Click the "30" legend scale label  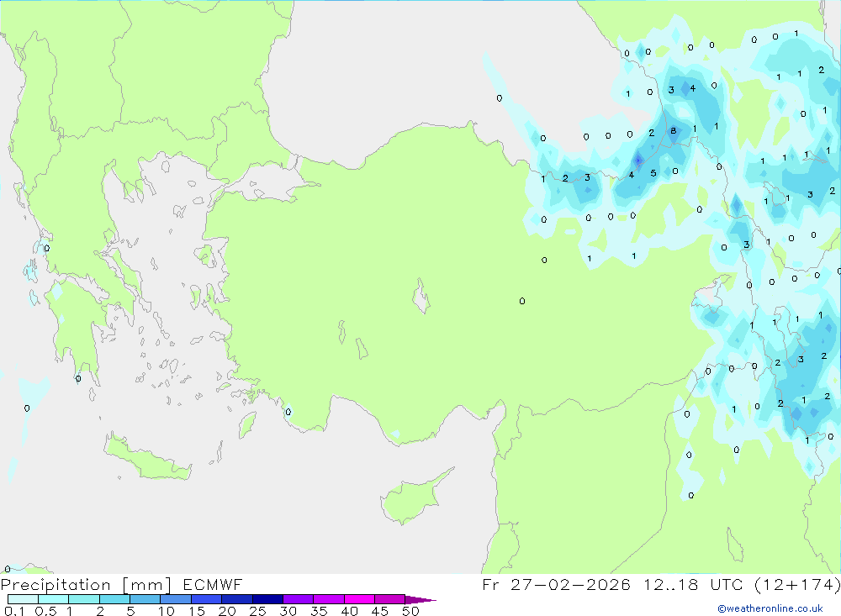pos(288,611)
